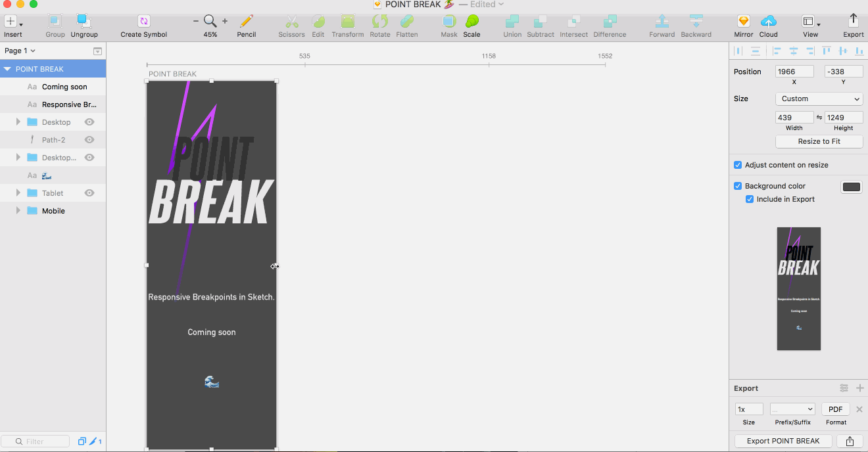Toggle visibility of the Path-2 layer
This screenshot has height=452, width=868.
[x=89, y=140]
